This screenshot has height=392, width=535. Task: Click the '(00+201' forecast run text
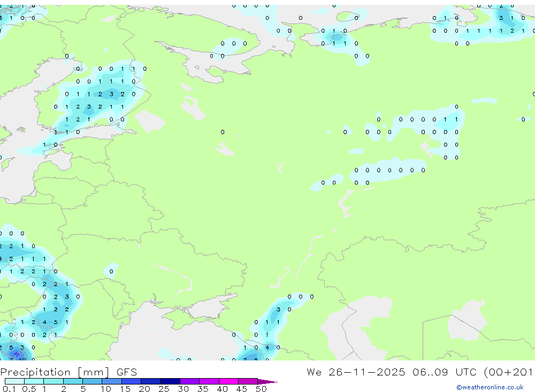(x=508, y=372)
